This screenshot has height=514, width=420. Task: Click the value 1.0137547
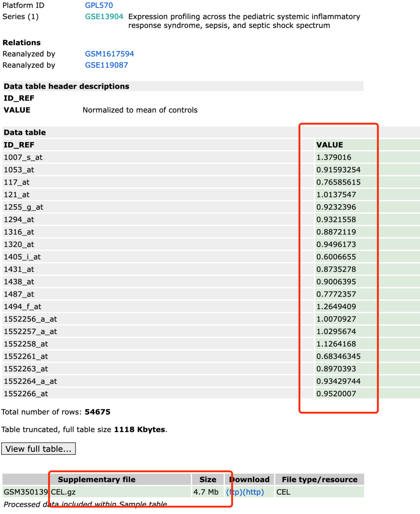point(336,195)
